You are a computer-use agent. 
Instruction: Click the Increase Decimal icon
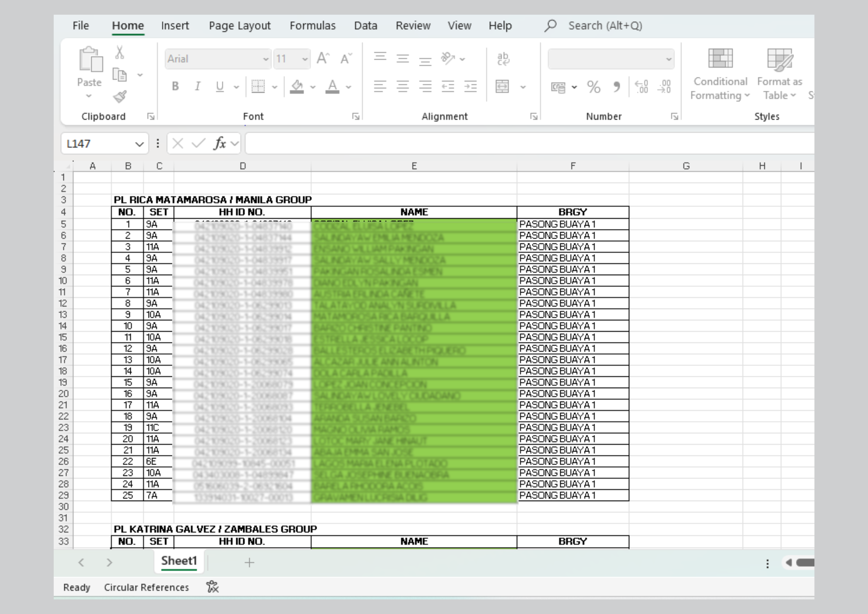(x=641, y=86)
